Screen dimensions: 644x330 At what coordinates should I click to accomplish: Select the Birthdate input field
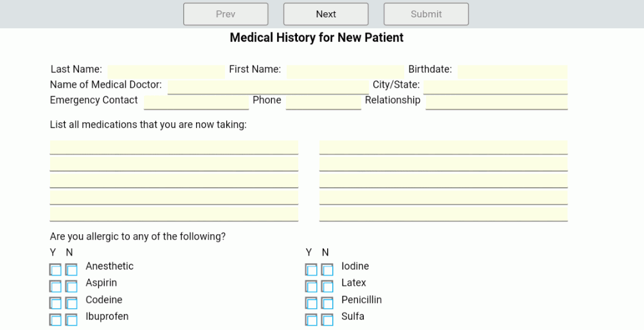tap(513, 71)
